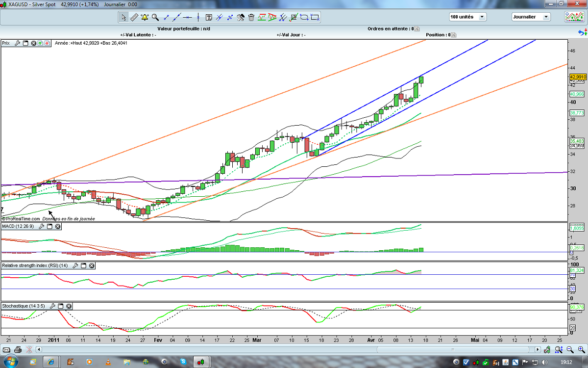Select the arrow cursor tool

point(123,17)
